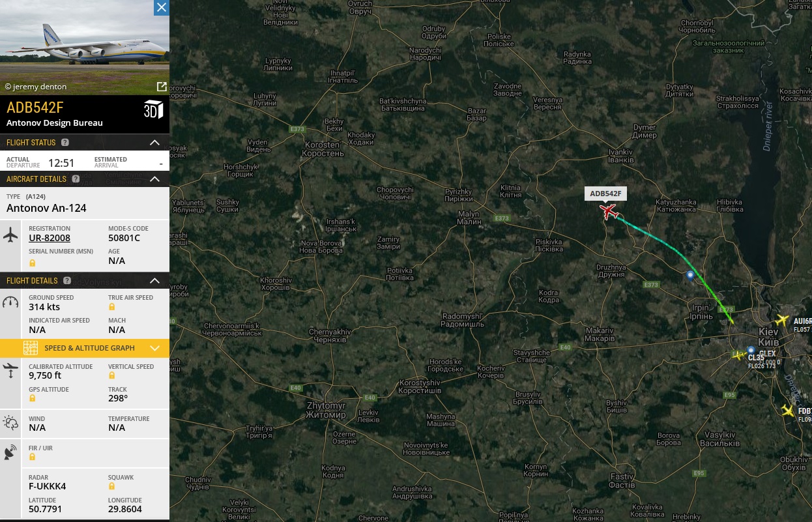Select the red ADB542F aircraft on map
This screenshot has height=522, width=812.
[x=609, y=212]
